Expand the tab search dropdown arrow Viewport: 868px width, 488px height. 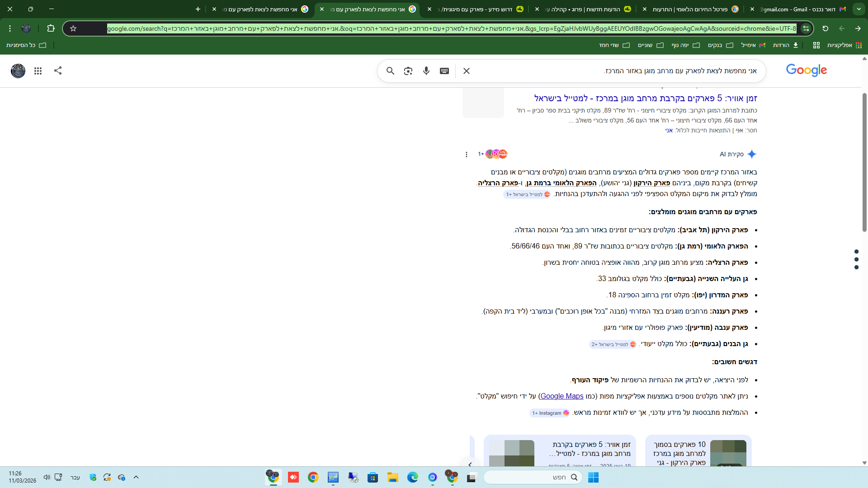[x=859, y=9]
